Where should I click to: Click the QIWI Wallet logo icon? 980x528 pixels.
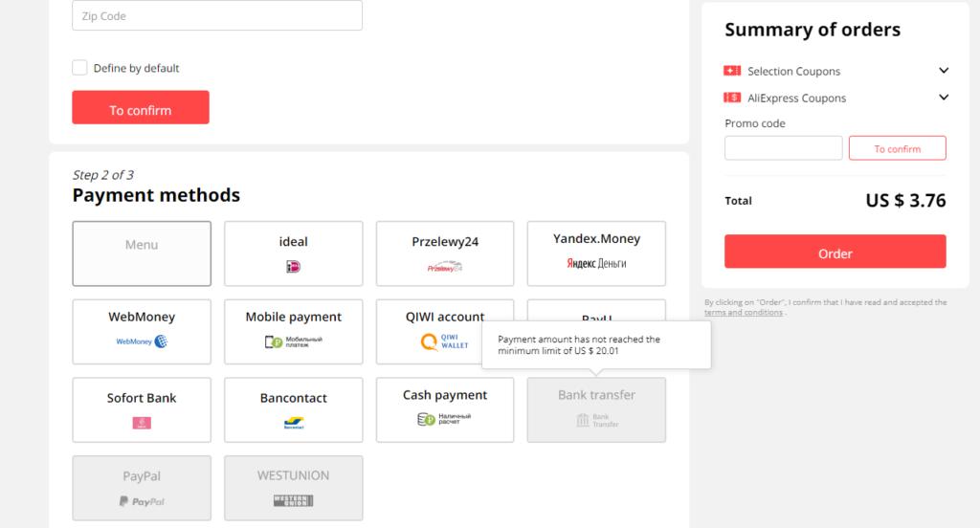click(430, 341)
